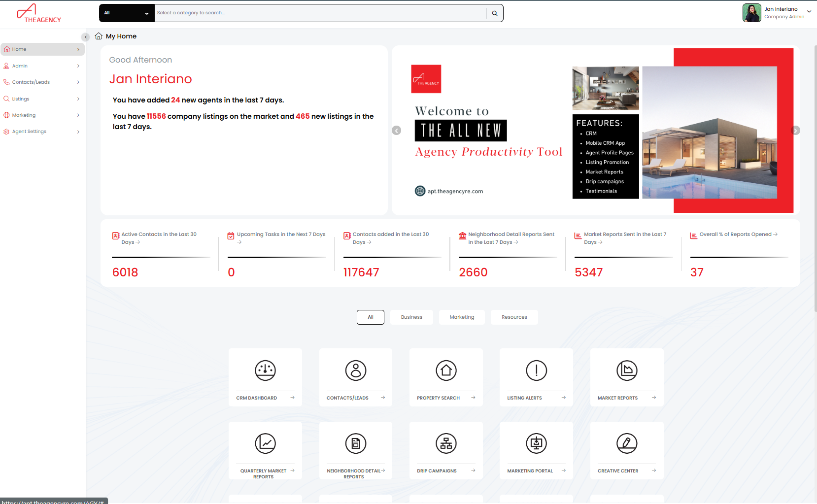Click the Neighborhood Detail Reports Sent icon
The image size is (817, 504).
point(463,235)
